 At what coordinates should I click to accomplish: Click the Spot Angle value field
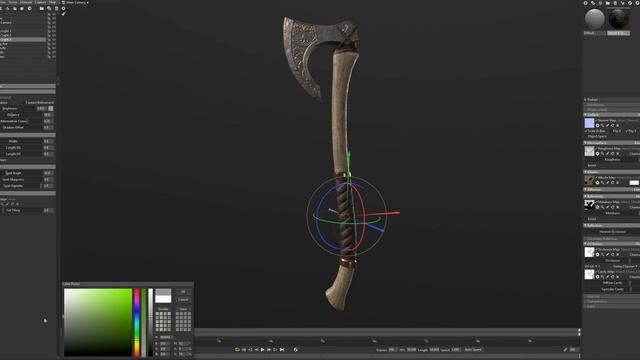click(48, 173)
